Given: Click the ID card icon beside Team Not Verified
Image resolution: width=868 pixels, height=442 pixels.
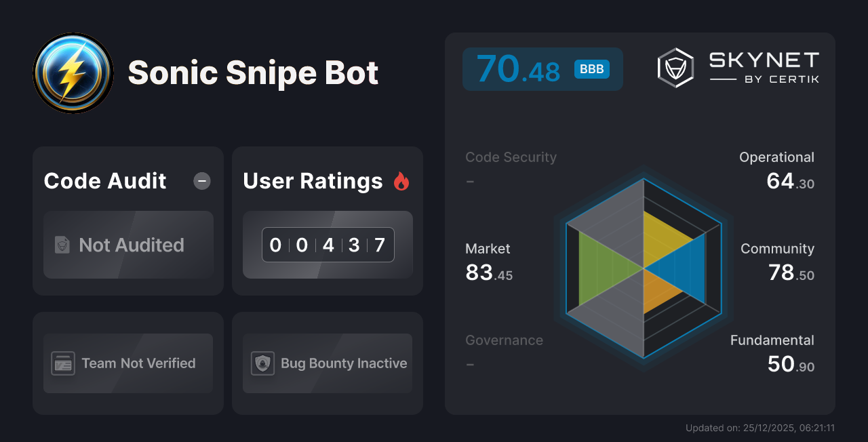Looking at the screenshot, I should (x=63, y=363).
